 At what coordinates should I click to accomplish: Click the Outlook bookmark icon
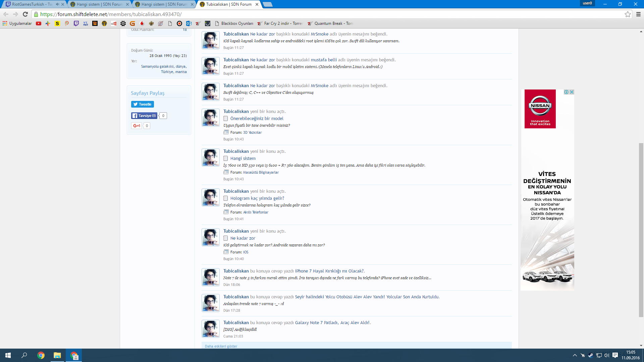tap(189, 23)
